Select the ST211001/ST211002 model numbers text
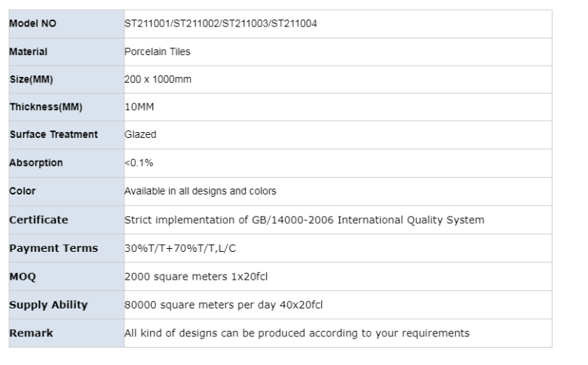Screen dimensions: 588x365 [220, 23]
